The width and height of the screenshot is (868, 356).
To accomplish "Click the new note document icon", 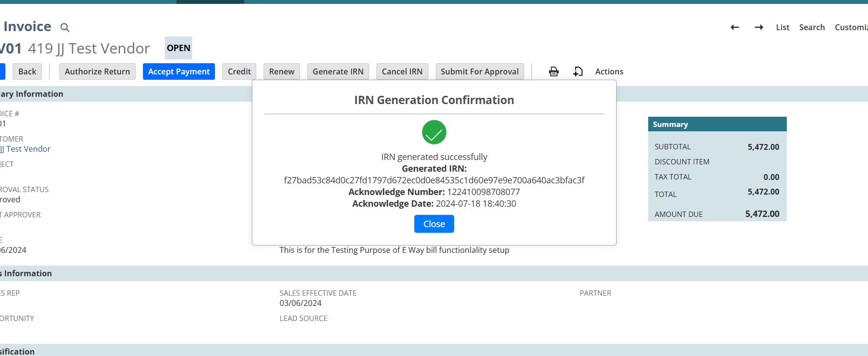I will [x=578, y=71].
